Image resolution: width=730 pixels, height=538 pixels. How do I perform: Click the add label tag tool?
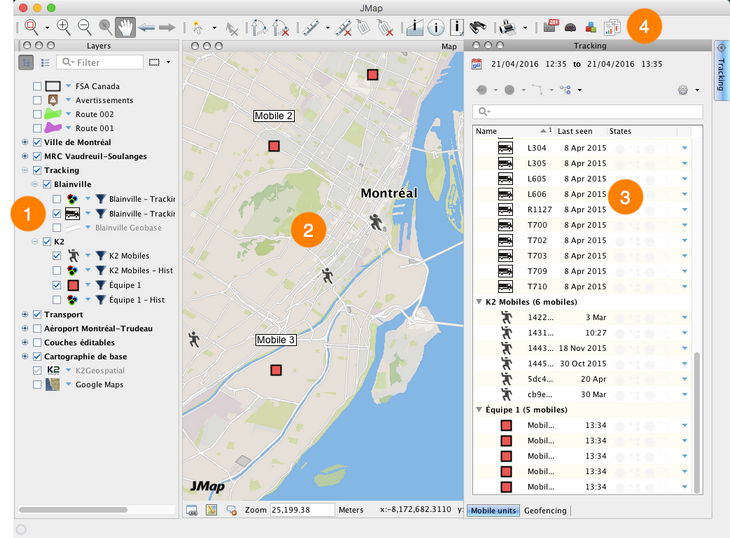tap(364, 27)
